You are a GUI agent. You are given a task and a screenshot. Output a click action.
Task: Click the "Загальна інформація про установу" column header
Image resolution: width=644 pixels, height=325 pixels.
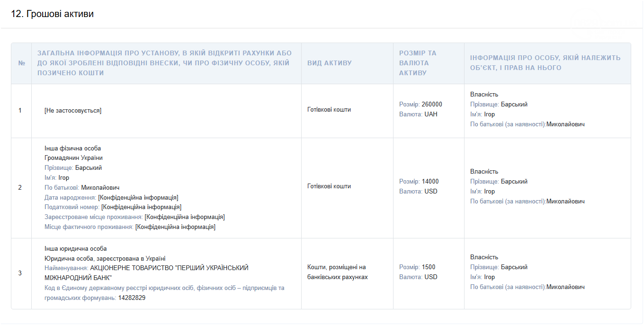pyautogui.click(x=164, y=63)
